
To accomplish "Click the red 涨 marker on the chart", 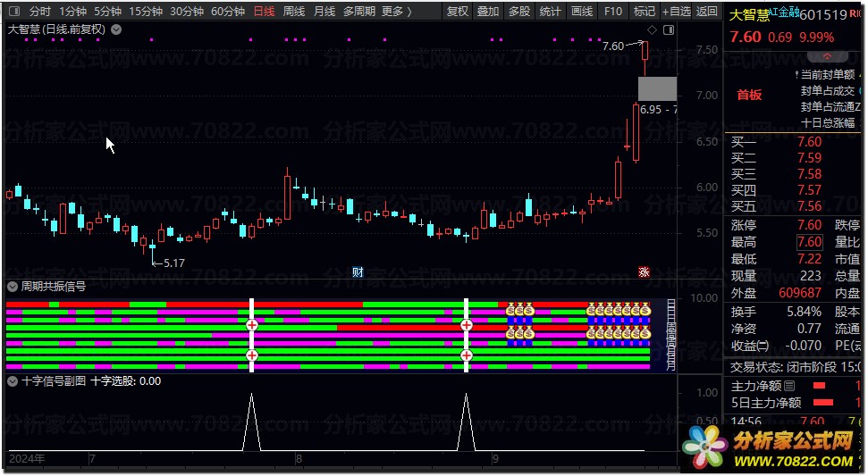I will pyautogui.click(x=644, y=272).
